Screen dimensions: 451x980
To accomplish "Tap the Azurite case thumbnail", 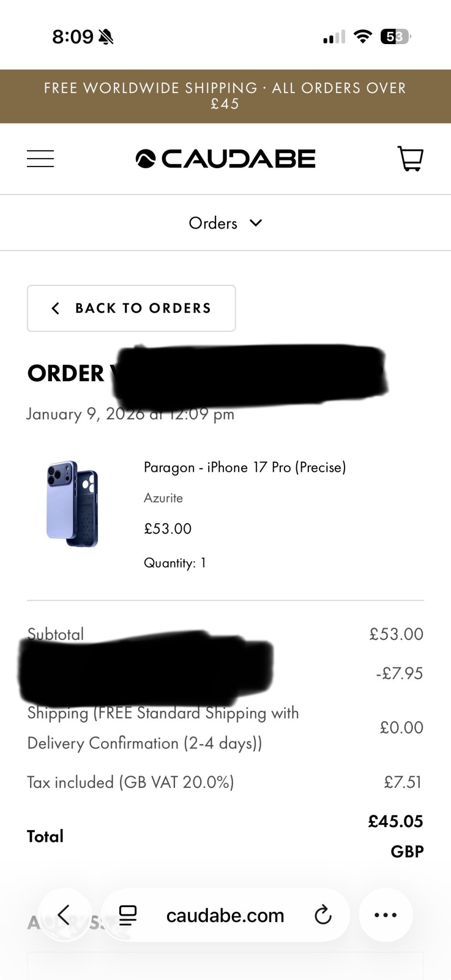I will [x=73, y=504].
